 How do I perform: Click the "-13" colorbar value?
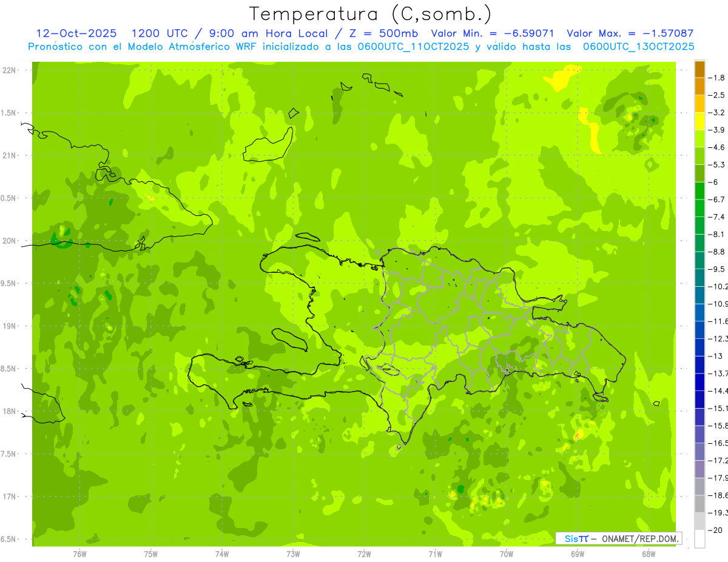715,356
